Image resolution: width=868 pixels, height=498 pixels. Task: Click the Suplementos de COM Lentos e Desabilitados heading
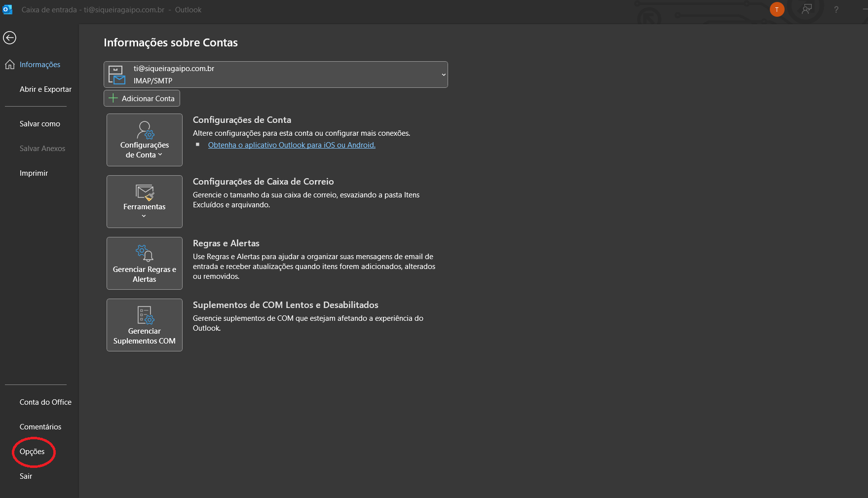pyautogui.click(x=286, y=305)
